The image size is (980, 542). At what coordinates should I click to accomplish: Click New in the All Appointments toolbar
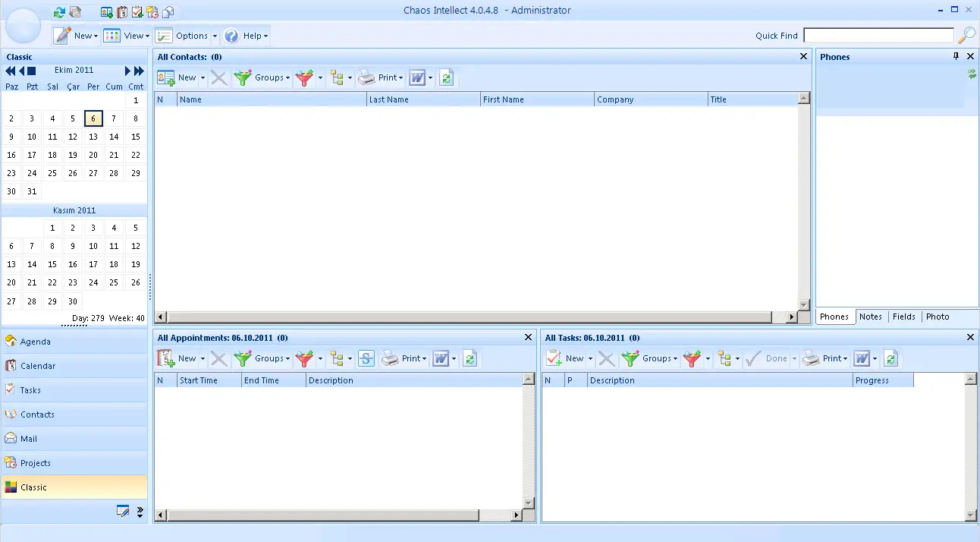(x=176, y=358)
